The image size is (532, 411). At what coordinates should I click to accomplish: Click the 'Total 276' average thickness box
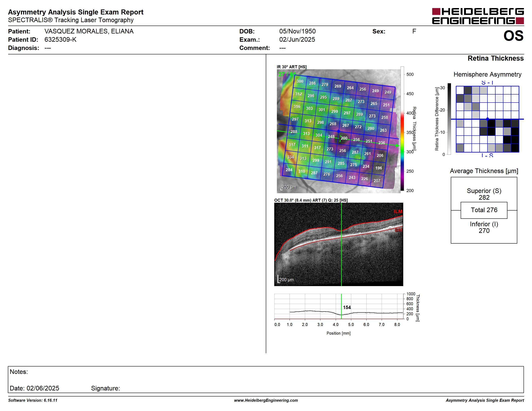pyautogui.click(x=484, y=210)
